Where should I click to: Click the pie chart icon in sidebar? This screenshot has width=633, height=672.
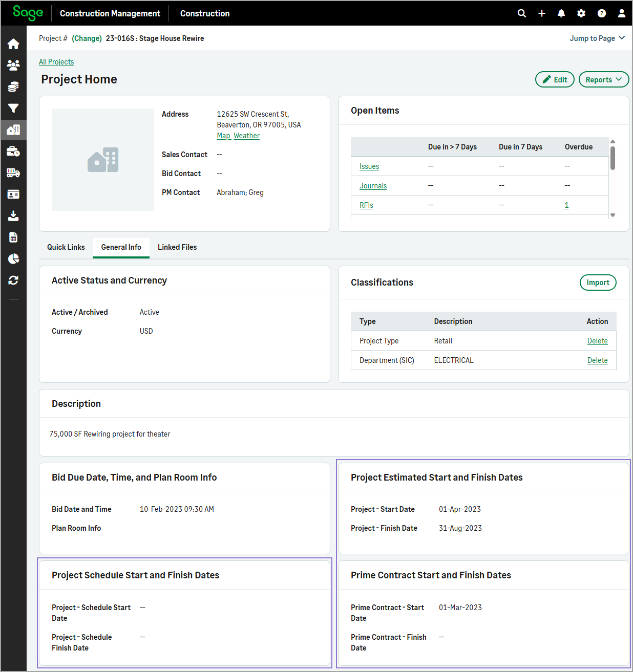(x=13, y=259)
